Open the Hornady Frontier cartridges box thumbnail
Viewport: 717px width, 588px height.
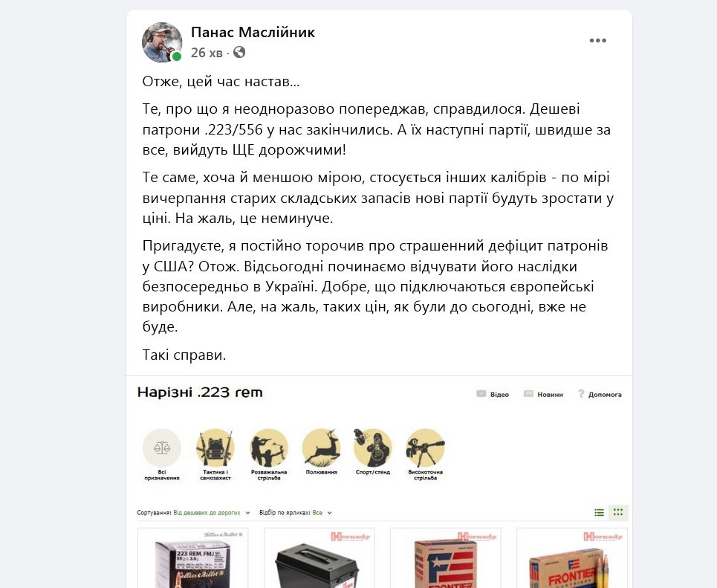pyautogui.click(x=571, y=558)
